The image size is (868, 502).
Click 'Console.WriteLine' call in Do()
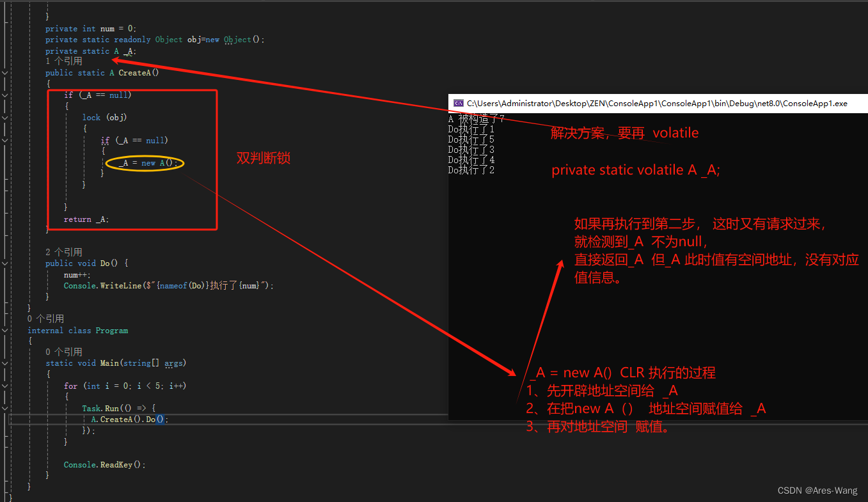tap(102, 286)
